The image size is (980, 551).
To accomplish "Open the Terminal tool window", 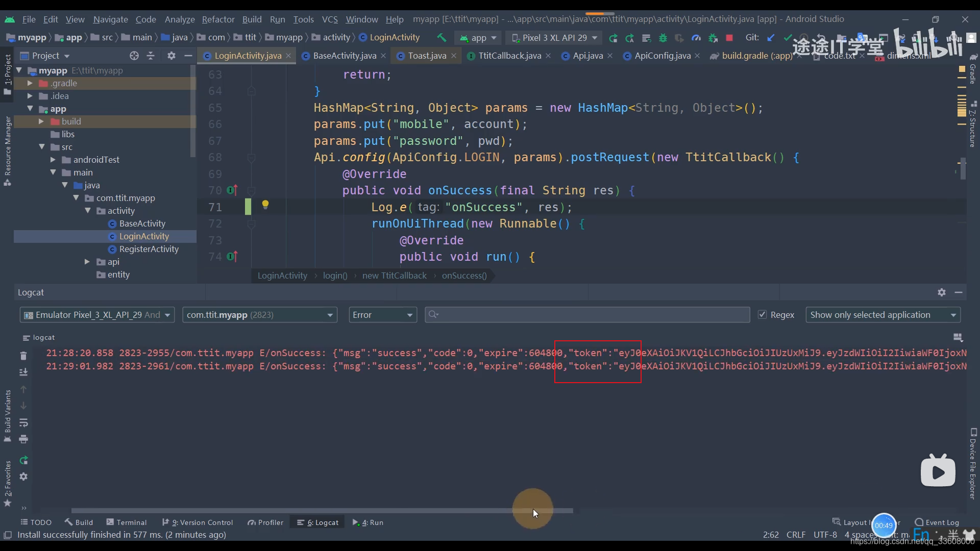I will coord(127,522).
